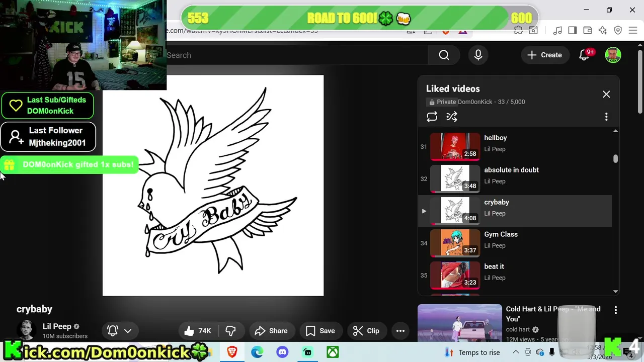
Task: Click the microphone system tray icon
Action: point(552,352)
